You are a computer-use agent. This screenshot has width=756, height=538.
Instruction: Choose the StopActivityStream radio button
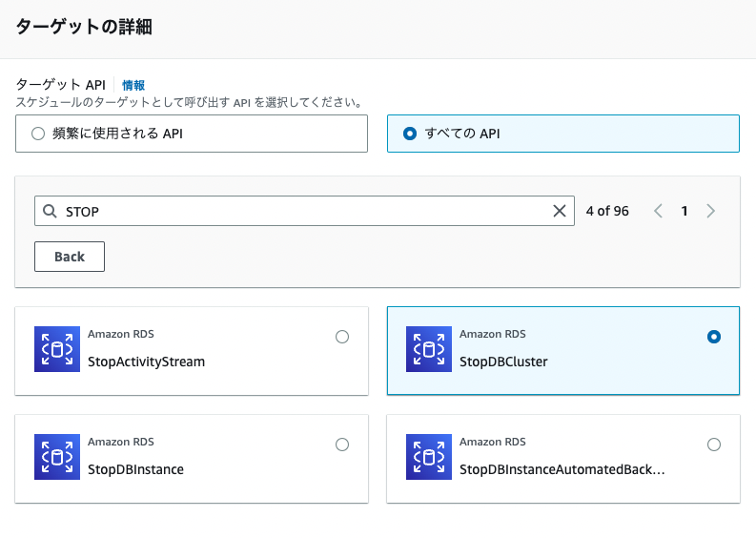tap(342, 337)
